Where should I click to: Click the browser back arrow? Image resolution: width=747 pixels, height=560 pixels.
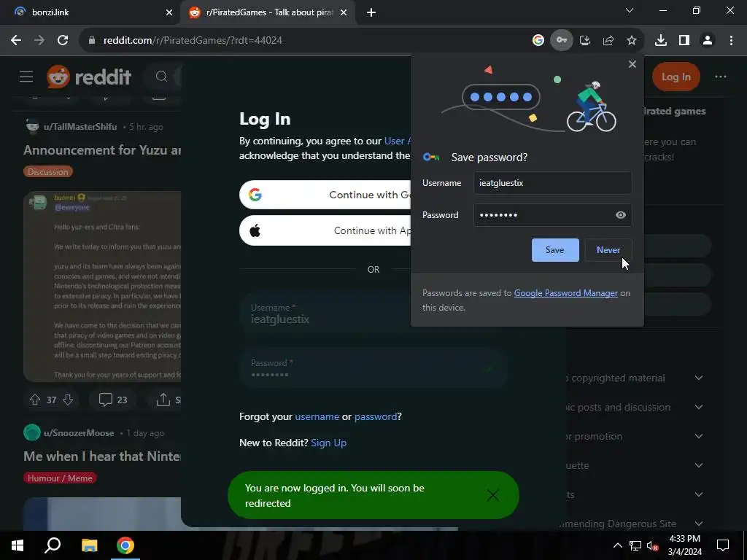click(16, 41)
